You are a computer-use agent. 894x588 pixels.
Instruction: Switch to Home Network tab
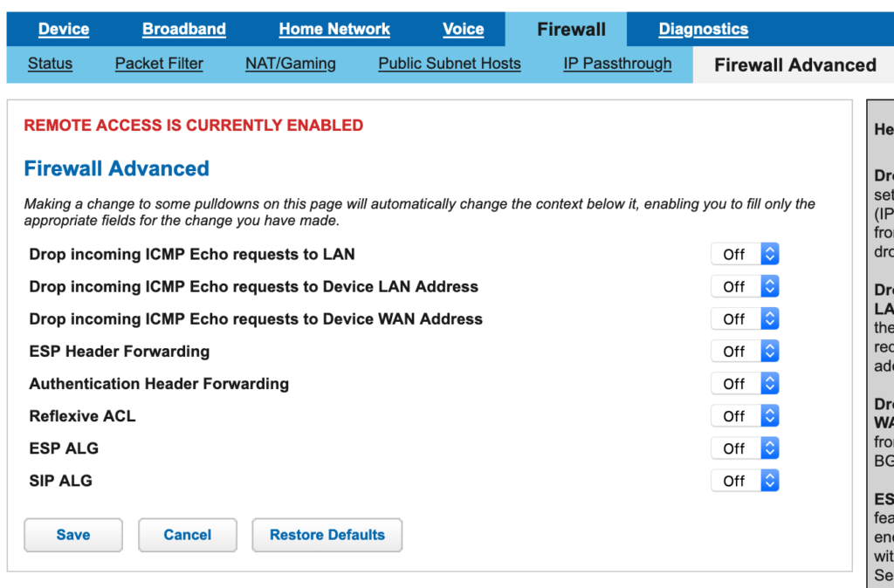point(334,29)
